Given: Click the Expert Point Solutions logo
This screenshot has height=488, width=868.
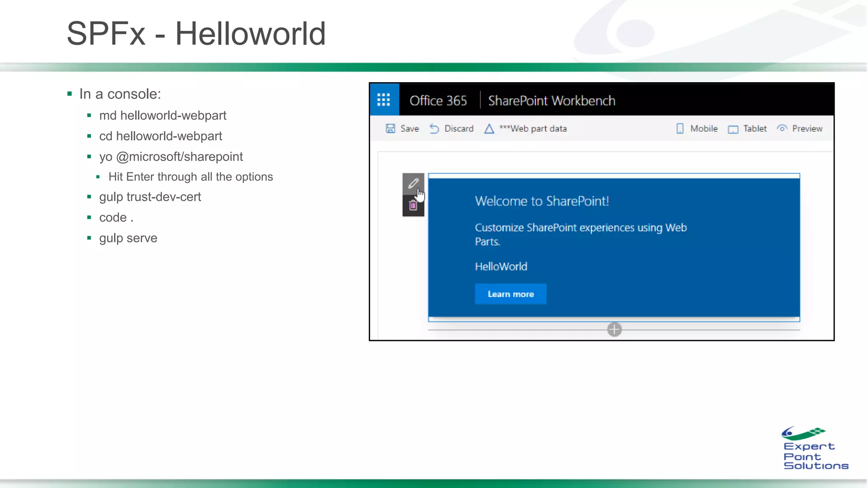Looking at the screenshot, I should tap(815, 448).
